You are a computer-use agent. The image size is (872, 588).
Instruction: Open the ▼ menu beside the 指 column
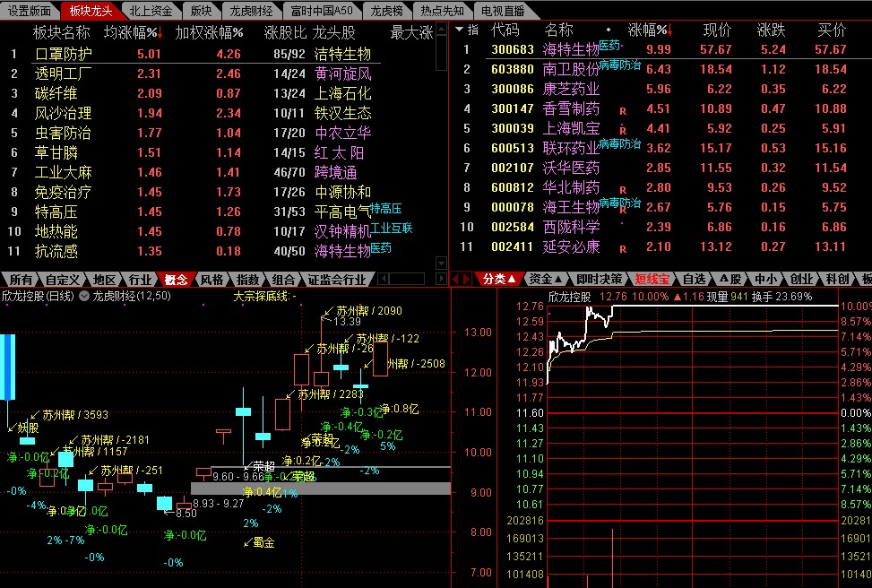(459, 30)
